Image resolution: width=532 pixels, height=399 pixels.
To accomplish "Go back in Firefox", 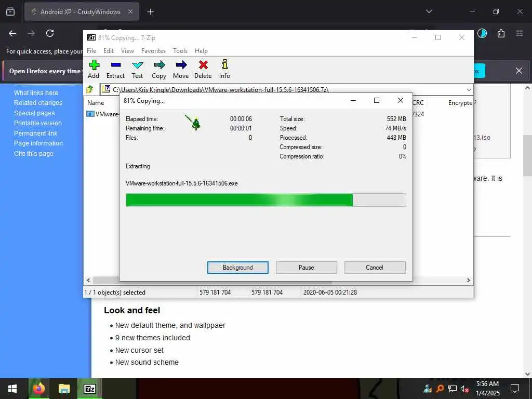I will [x=12, y=33].
